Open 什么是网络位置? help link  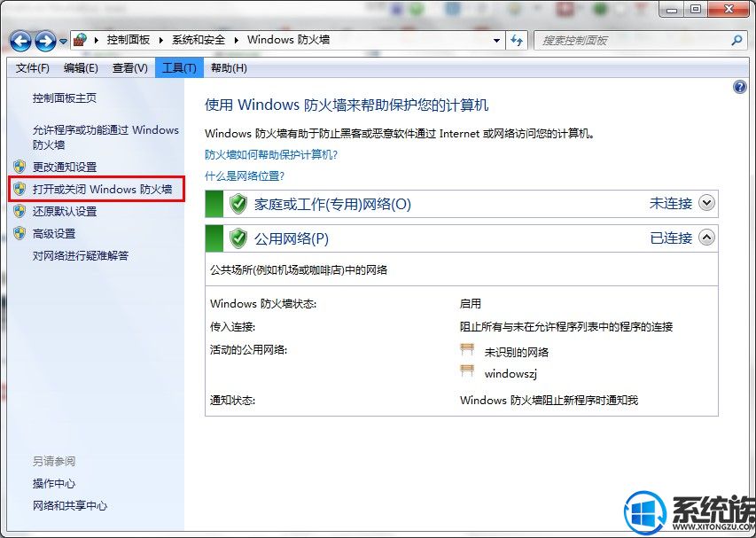pyautogui.click(x=245, y=176)
